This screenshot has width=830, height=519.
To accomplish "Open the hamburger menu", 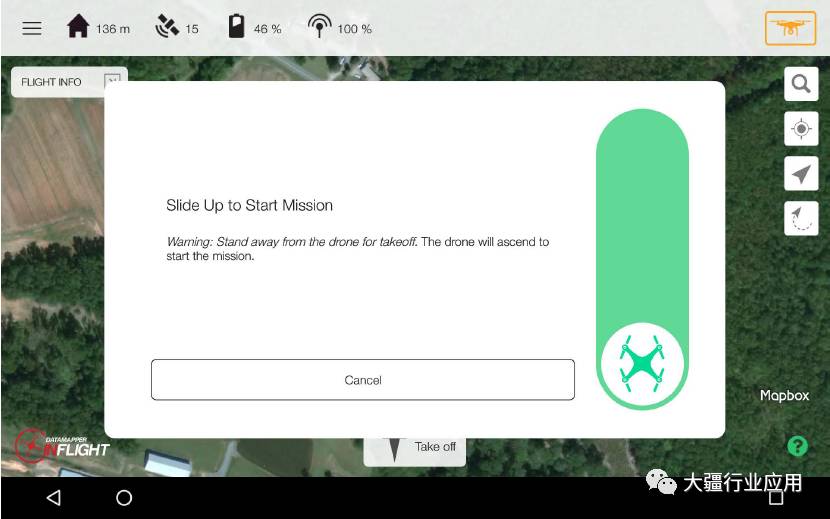I will coord(32,28).
